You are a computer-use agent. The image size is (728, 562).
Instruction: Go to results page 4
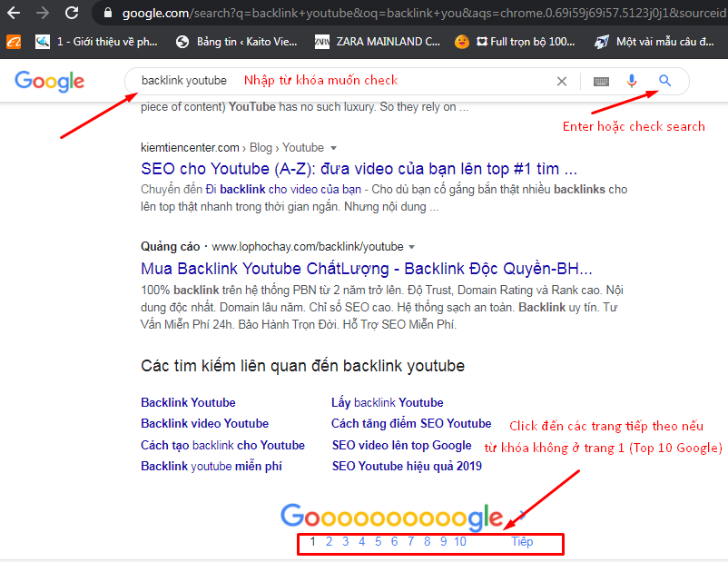point(361,541)
